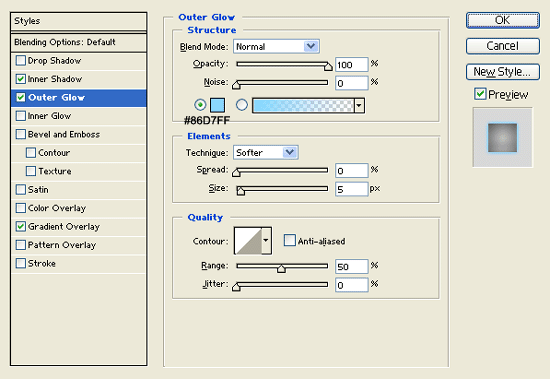Screen dimensions: 550x379
Task: Enable the Pattern Overlay checkbox
Action: point(21,245)
